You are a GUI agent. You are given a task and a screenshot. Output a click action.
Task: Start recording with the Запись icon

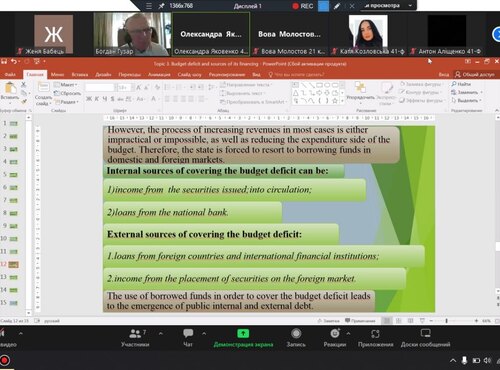(x=296, y=333)
